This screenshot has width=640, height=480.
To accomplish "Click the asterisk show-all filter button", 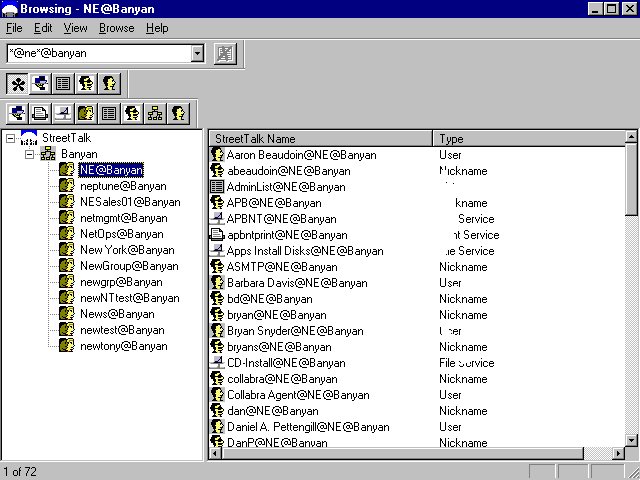I will pos(18,84).
